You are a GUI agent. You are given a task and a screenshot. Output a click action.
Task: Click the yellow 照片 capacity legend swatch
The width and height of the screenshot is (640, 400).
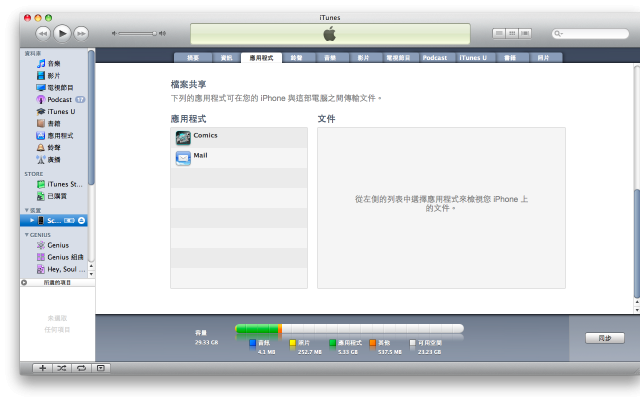293,343
